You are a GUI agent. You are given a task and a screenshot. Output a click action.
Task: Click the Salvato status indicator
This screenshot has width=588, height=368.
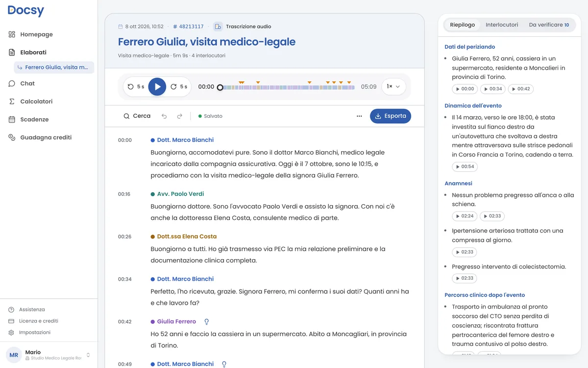tap(210, 116)
